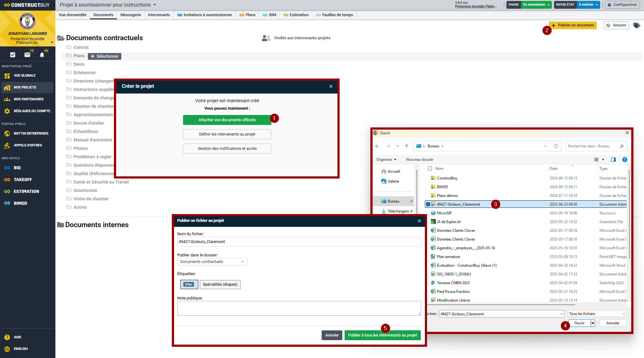Toggle the 2Plan tag label
Screen dimensions: 644x358
tap(189, 284)
